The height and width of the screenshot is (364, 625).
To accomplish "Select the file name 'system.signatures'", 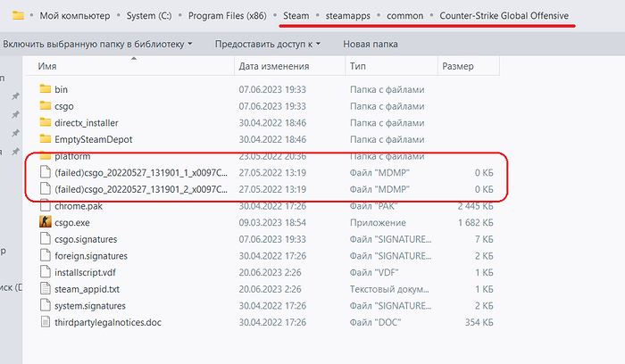I will (90, 306).
